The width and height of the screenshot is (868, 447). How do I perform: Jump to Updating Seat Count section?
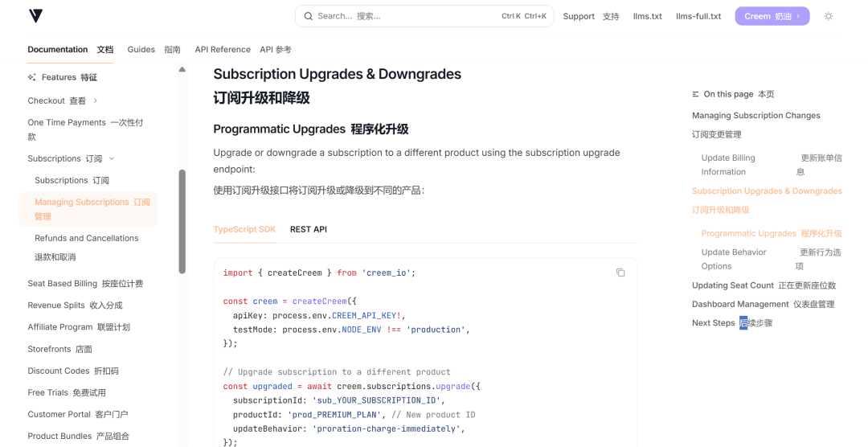pyautogui.click(x=732, y=285)
